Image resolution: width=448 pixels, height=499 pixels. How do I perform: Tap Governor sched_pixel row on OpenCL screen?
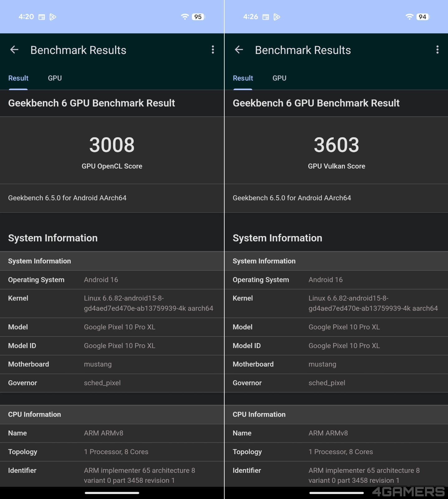112,383
